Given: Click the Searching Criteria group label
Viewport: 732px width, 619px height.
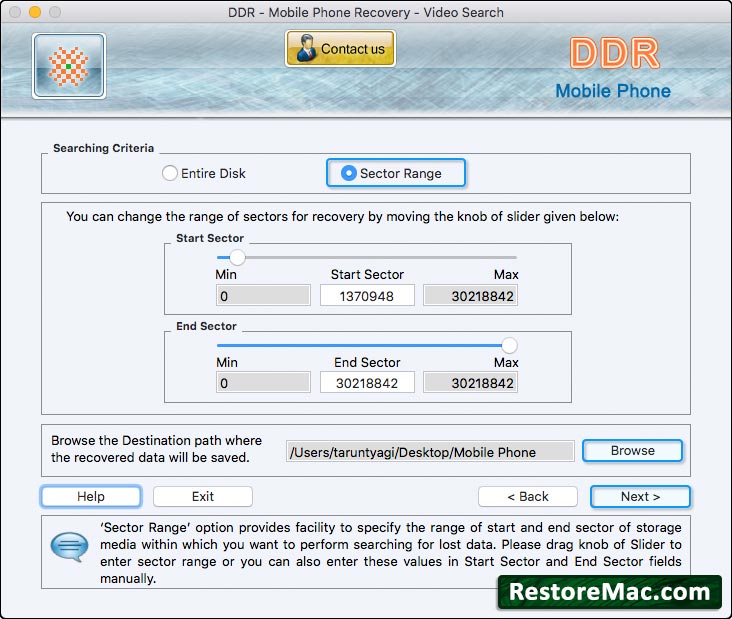Looking at the screenshot, I should (x=103, y=148).
